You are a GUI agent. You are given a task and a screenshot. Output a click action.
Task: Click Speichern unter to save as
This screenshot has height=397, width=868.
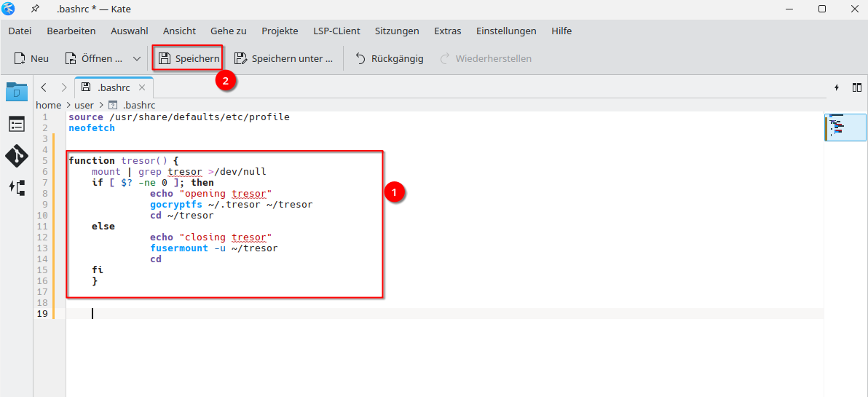[283, 58]
